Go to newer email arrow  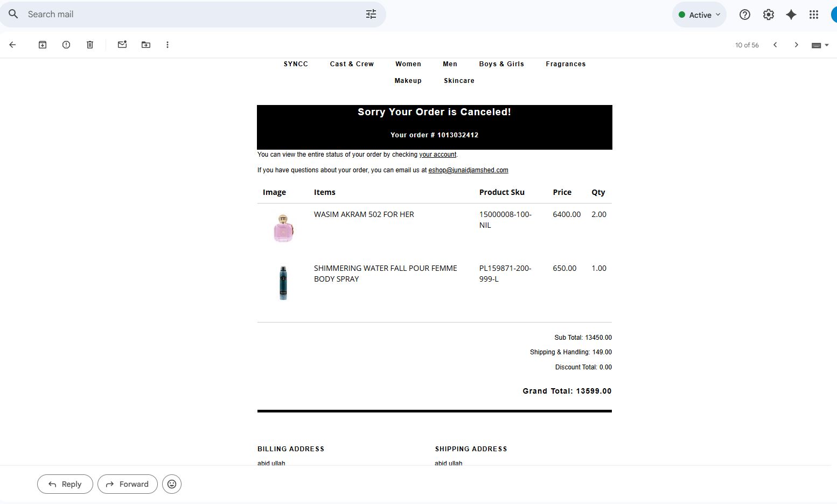(x=775, y=45)
